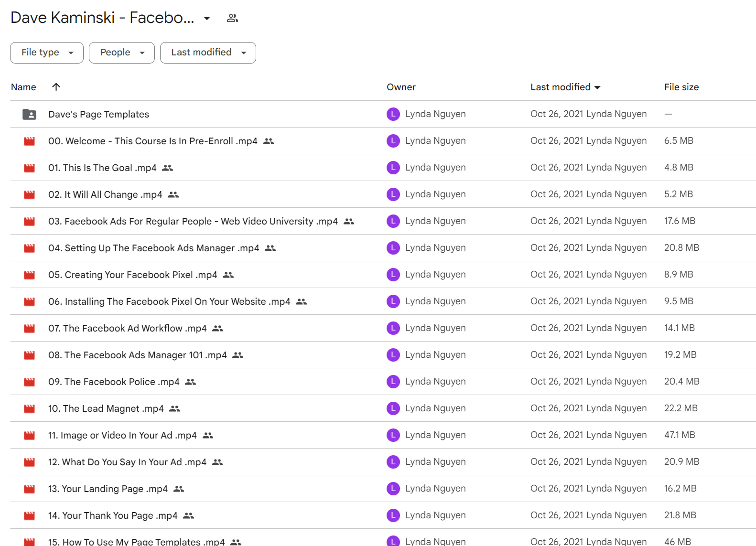The height and width of the screenshot is (546, 756).
Task: Click shared icon next to 09. Facebook Police file
Action: click(191, 382)
